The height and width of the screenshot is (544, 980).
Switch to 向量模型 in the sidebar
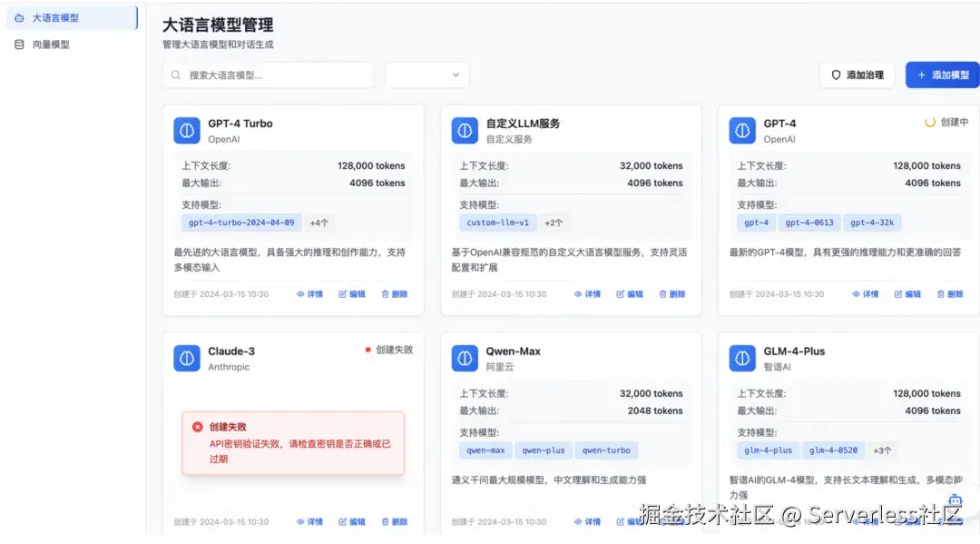coord(72,45)
